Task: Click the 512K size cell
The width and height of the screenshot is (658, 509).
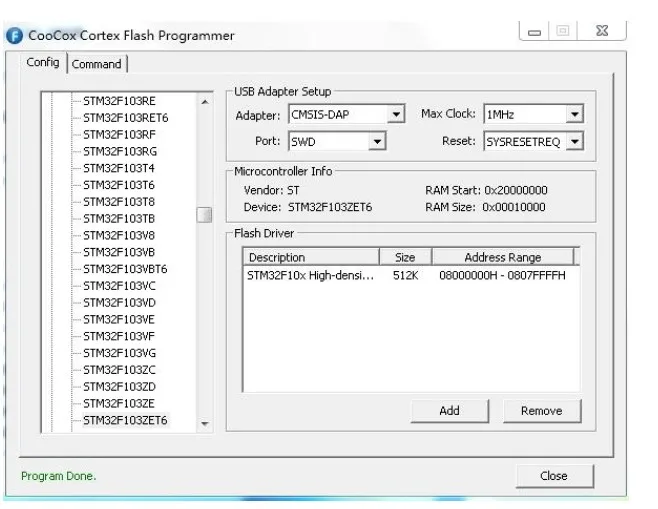Action: [405, 275]
